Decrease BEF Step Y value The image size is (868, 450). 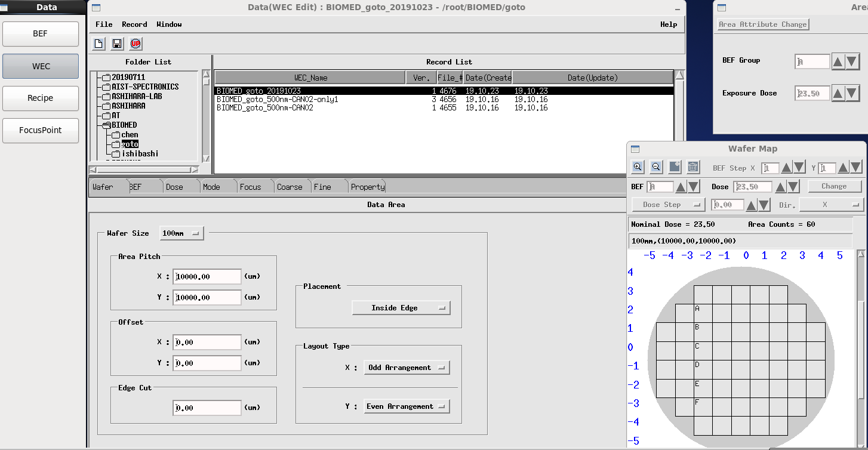click(855, 168)
